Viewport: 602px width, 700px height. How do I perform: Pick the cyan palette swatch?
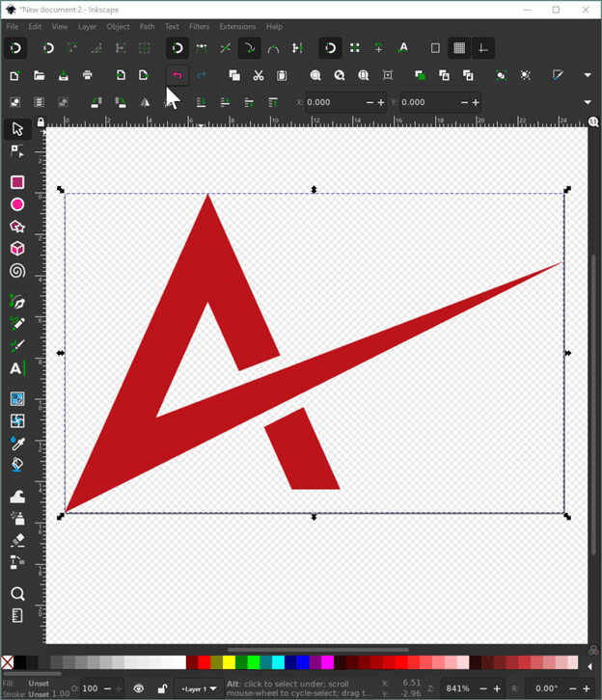pos(278,662)
